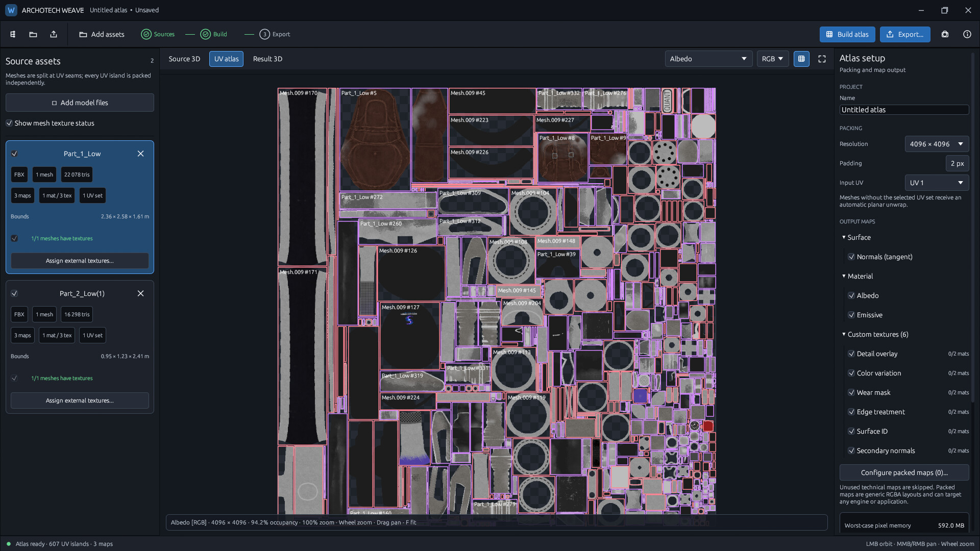Jump to step 3 Export in the workflow
The image size is (980, 551).
click(275, 34)
